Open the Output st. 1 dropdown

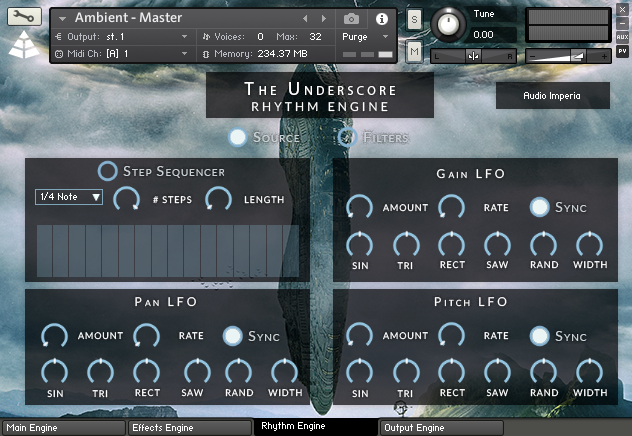[121, 37]
